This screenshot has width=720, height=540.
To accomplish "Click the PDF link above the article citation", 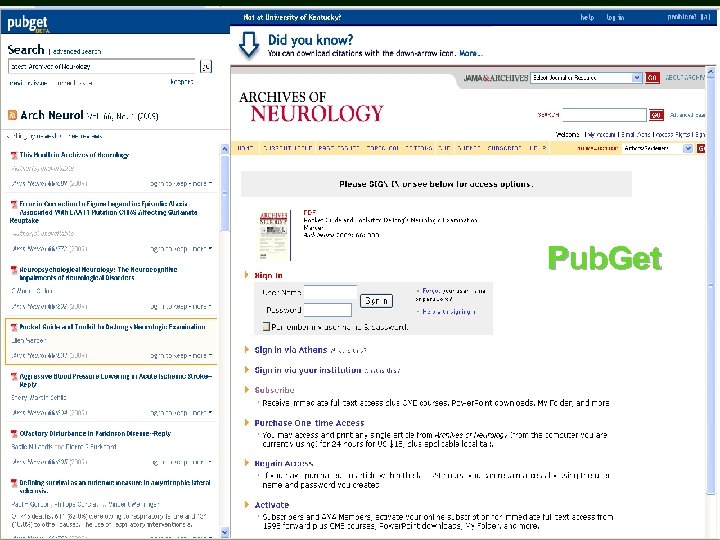I will pos(309,213).
